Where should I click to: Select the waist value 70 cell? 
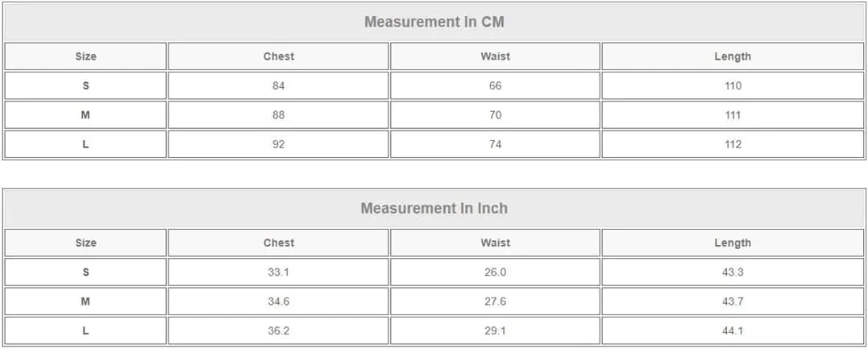[495, 115]
